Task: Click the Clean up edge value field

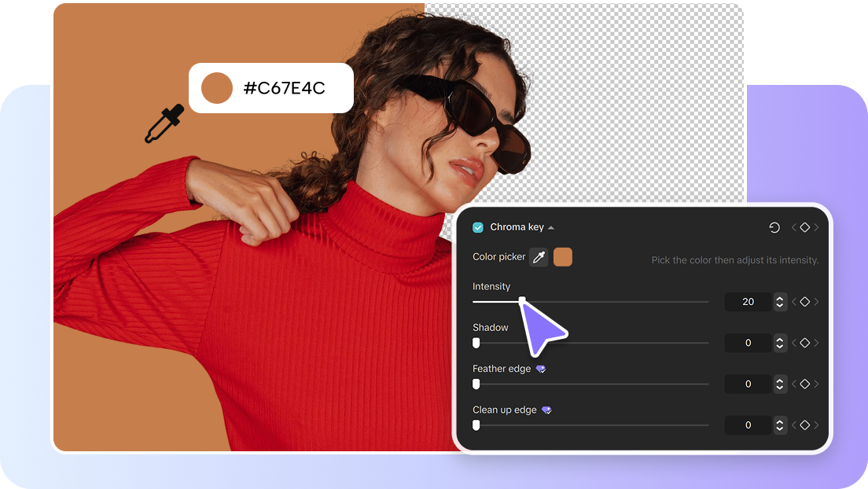Action: point(748,425)
